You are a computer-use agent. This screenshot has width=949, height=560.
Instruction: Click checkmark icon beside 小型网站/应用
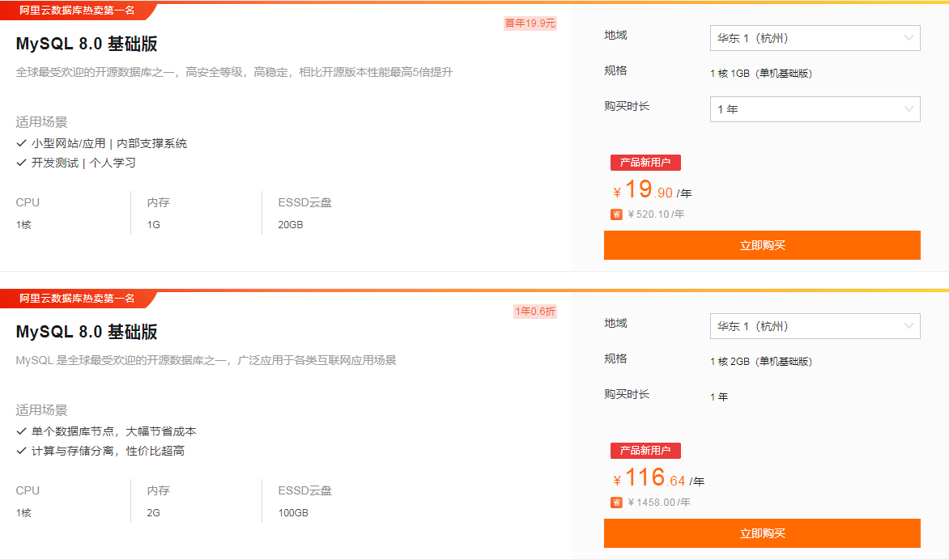21,143
